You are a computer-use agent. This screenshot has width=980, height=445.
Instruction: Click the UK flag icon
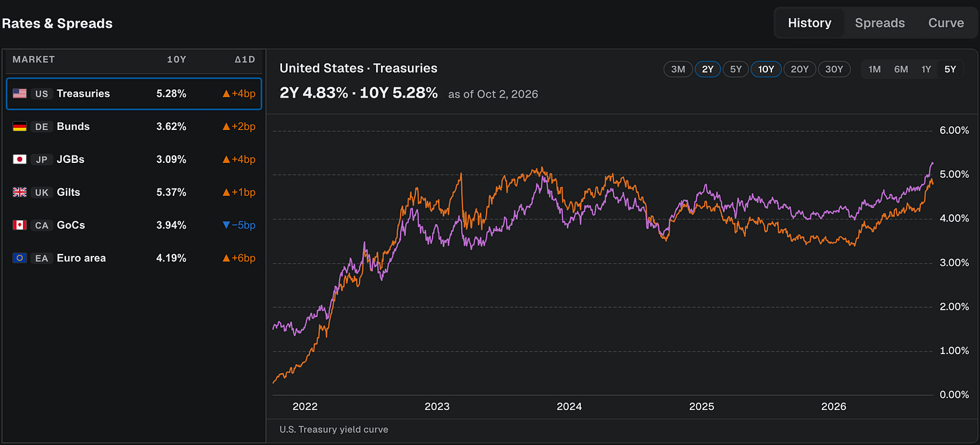click(20, 193)
